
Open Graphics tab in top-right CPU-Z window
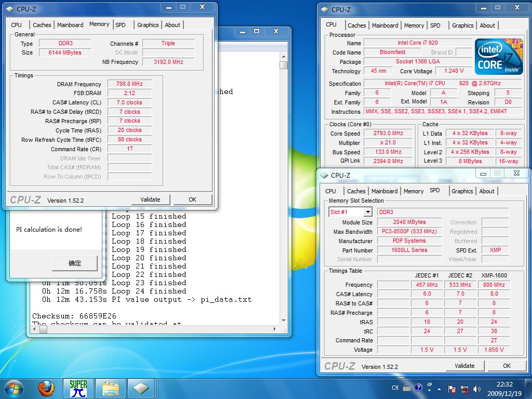[x=463, y=25]
